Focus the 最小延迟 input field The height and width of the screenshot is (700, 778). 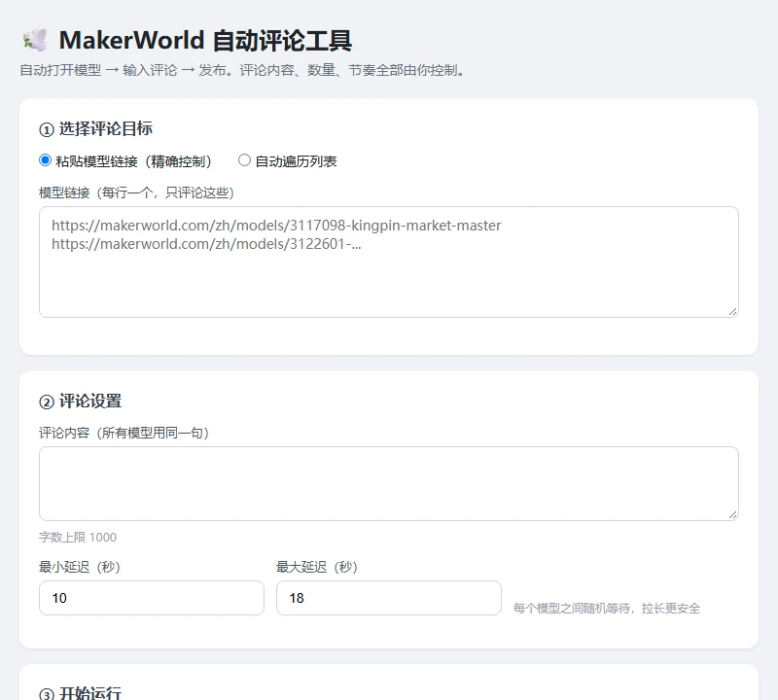click(152, 598)
